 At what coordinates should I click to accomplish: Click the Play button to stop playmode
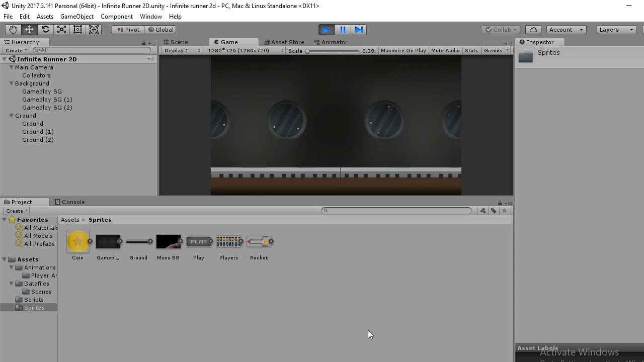[326, 30]
